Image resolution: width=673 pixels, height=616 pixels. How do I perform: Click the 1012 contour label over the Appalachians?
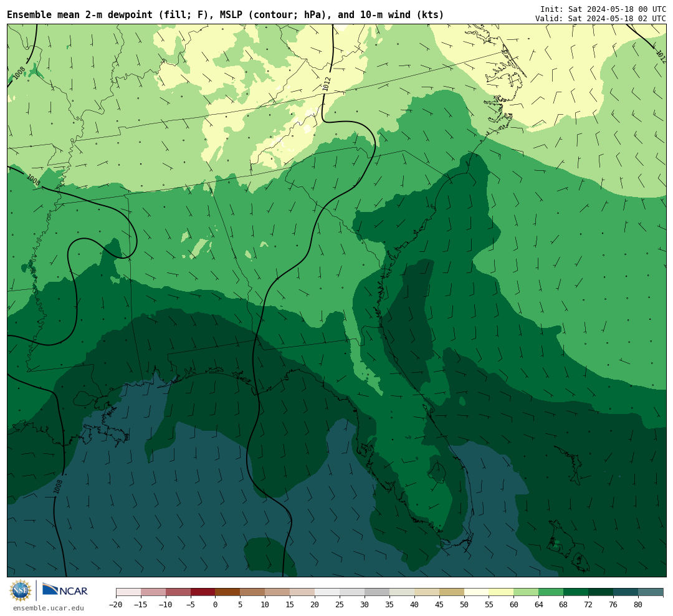[x=327, y=84]
